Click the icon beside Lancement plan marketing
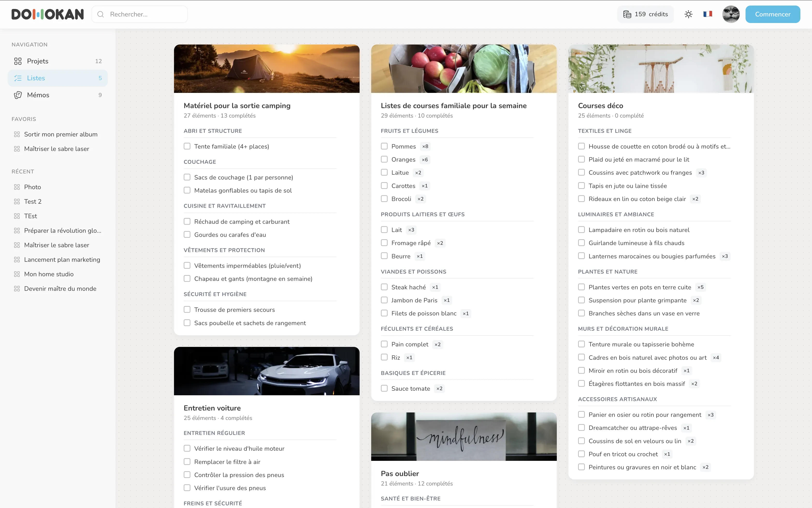 pyautogui.click(x=17, y=260)
